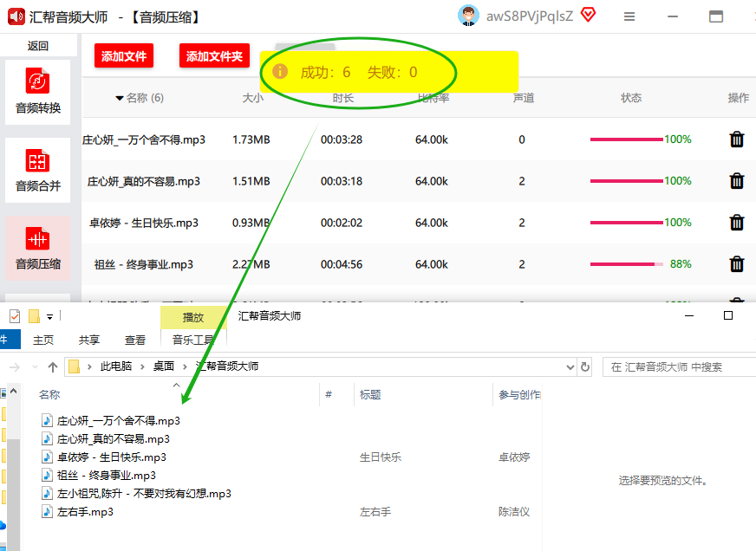
Task: Click the 88% progress bar for 祖丝
Action: tap(626, 264)
